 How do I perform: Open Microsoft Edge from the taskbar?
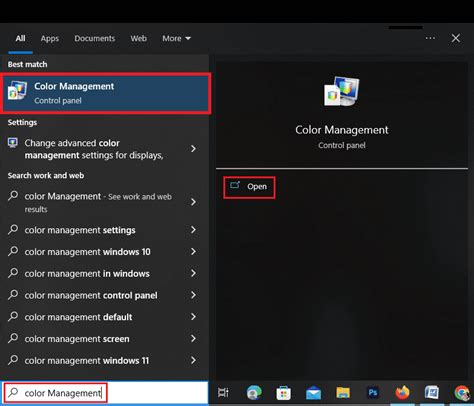[254, 393]
